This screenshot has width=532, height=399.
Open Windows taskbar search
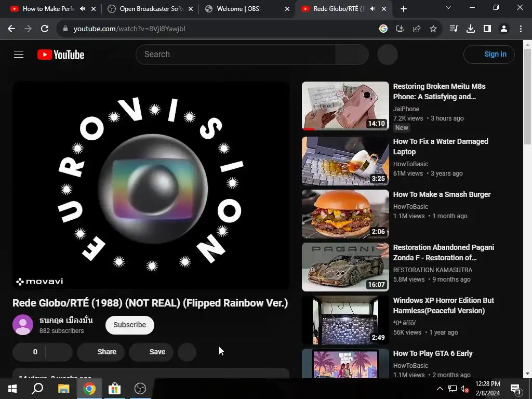37,389
